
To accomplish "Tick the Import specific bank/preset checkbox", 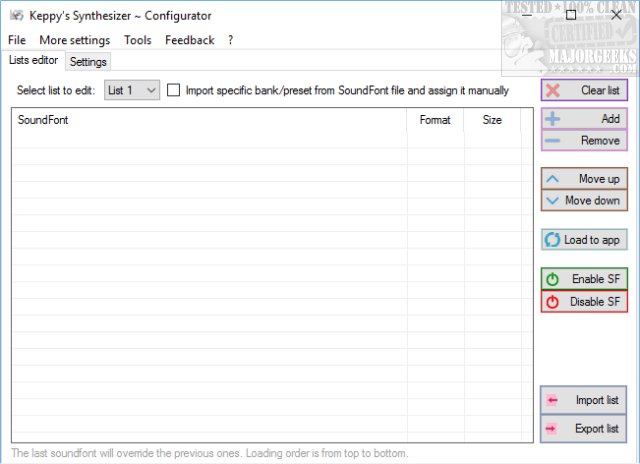I will (173, 90).
